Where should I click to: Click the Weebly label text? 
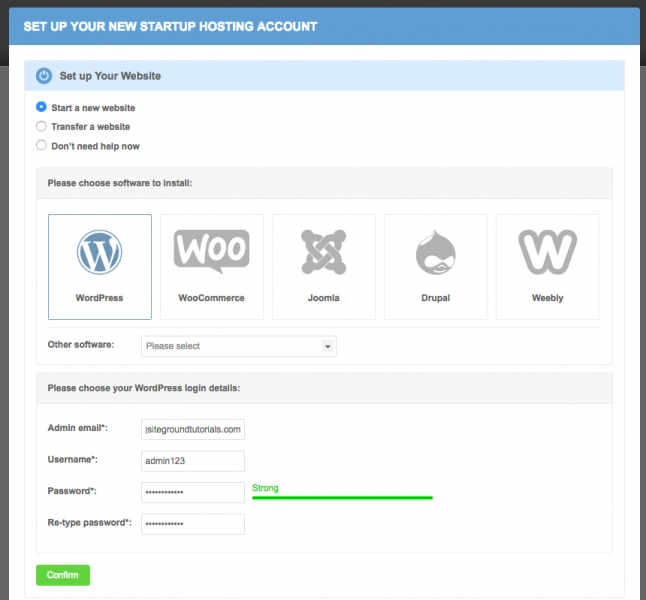point(548,298)
